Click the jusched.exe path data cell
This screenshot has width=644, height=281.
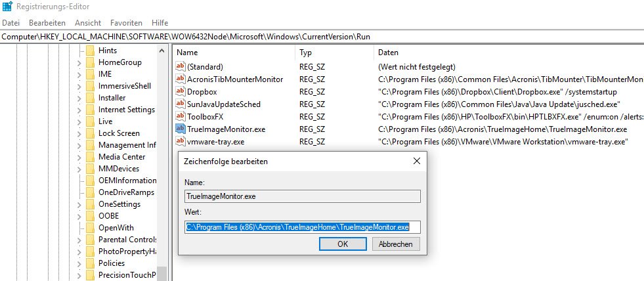(x=499, y=104)
